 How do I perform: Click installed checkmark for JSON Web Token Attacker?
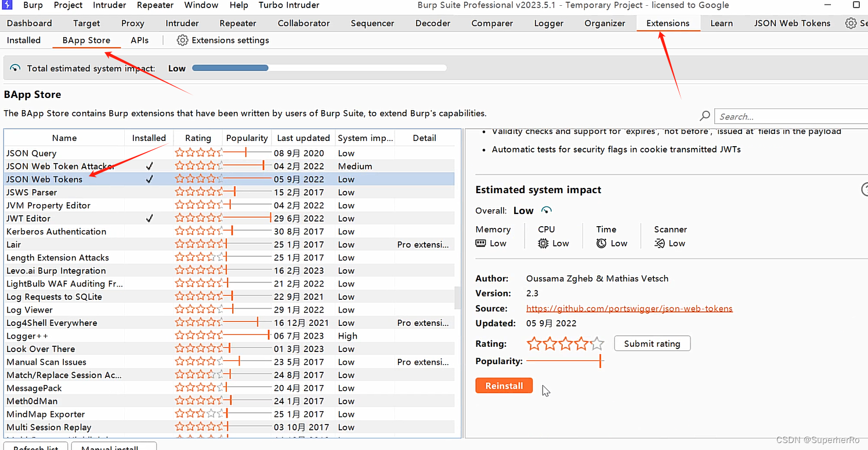click(149, 166)
